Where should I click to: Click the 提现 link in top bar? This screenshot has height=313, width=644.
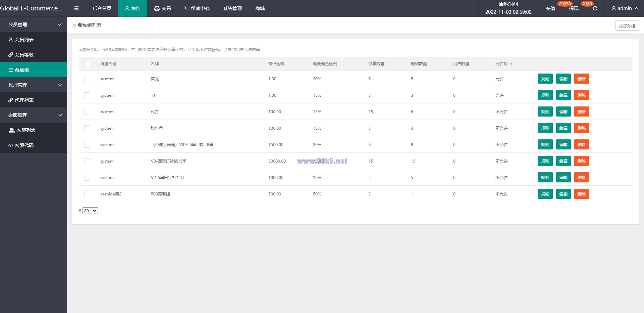point(574,8)
